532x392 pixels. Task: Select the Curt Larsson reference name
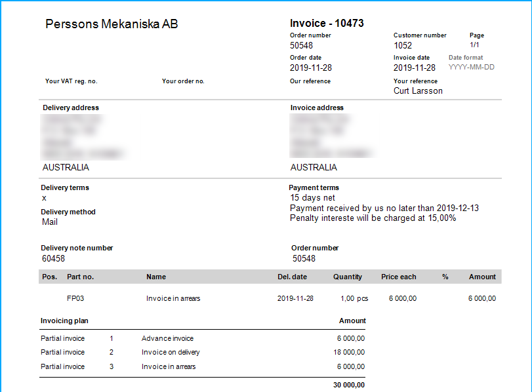(418, 91)
